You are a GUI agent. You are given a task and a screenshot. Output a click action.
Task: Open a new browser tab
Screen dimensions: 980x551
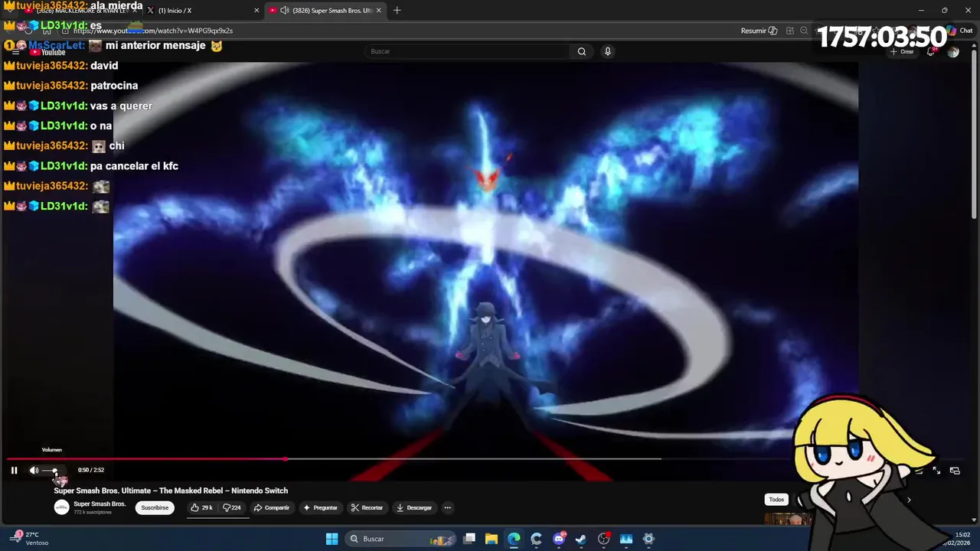(x=397, y=11)
